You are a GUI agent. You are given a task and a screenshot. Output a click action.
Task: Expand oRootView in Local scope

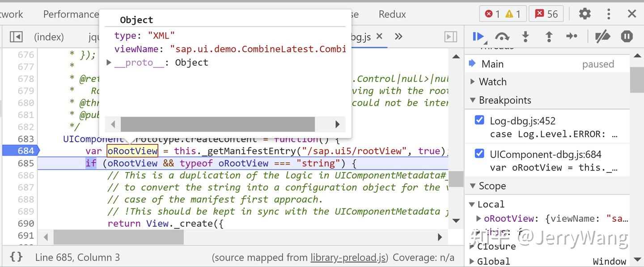coord(479,219)
